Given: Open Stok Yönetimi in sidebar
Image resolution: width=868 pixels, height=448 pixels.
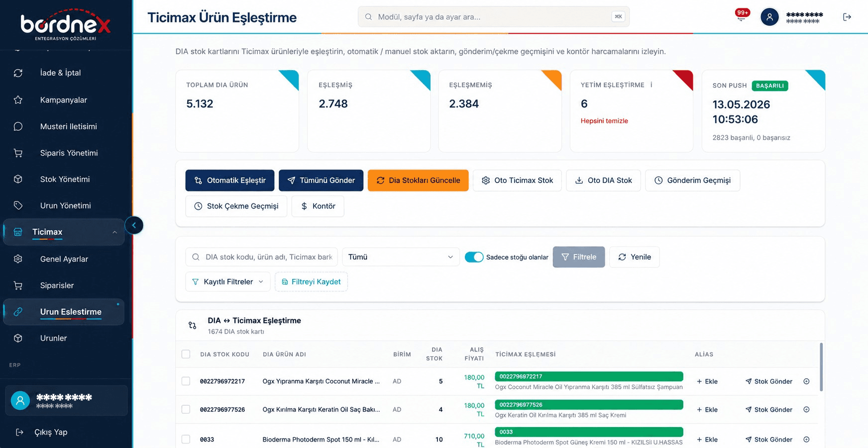Looking at the screenshot, I should click(x=64, y=179).
